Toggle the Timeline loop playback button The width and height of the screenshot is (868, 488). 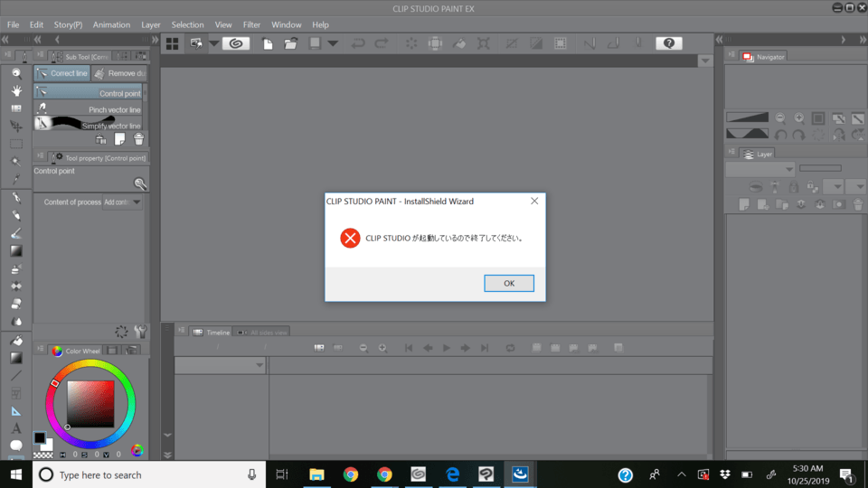[x=510, y=348]
